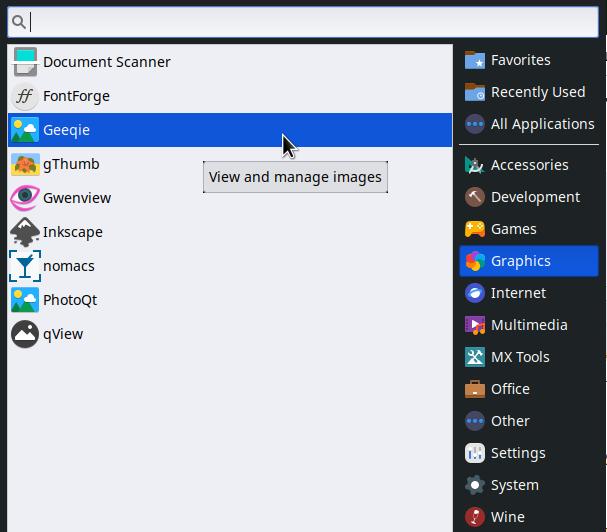Select the MX Tools category
This screenshot has width=607, height=532.
coord(519,357)
